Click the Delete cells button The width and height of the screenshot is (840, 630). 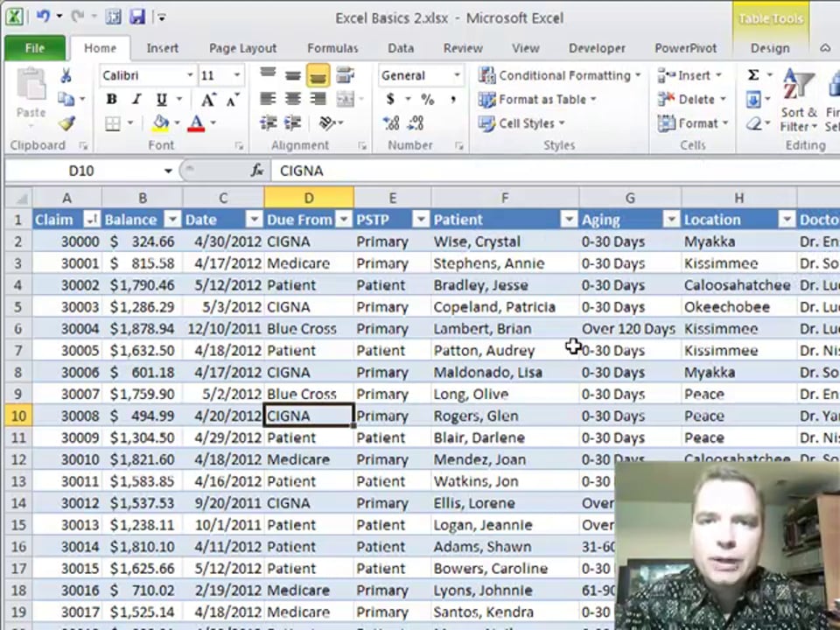click(691, 100)
